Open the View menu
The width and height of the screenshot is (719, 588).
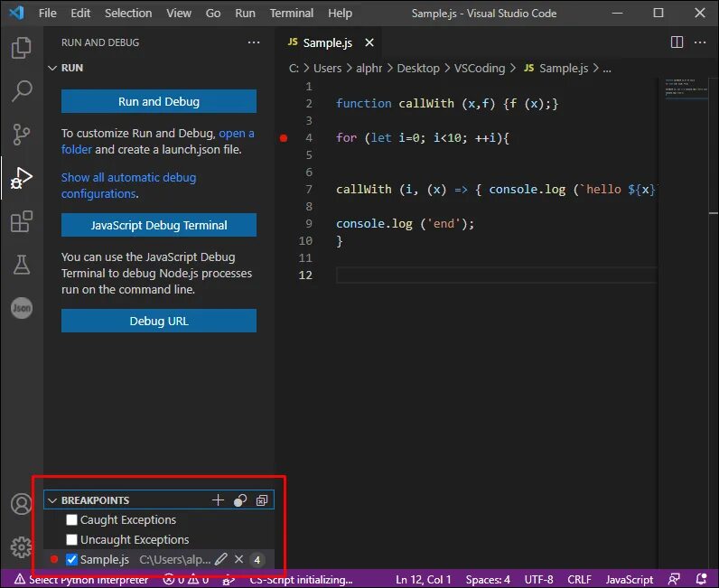click(179, 13)
